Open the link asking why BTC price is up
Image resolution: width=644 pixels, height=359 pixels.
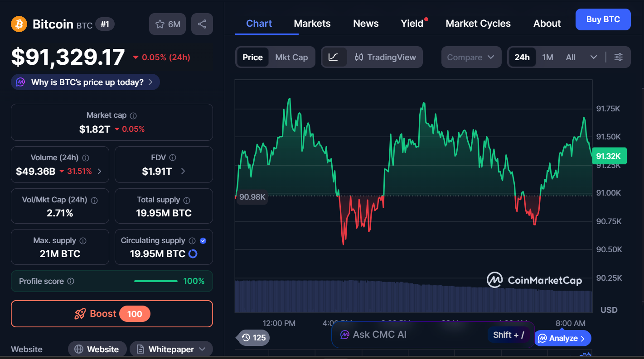tap(85, 82)
